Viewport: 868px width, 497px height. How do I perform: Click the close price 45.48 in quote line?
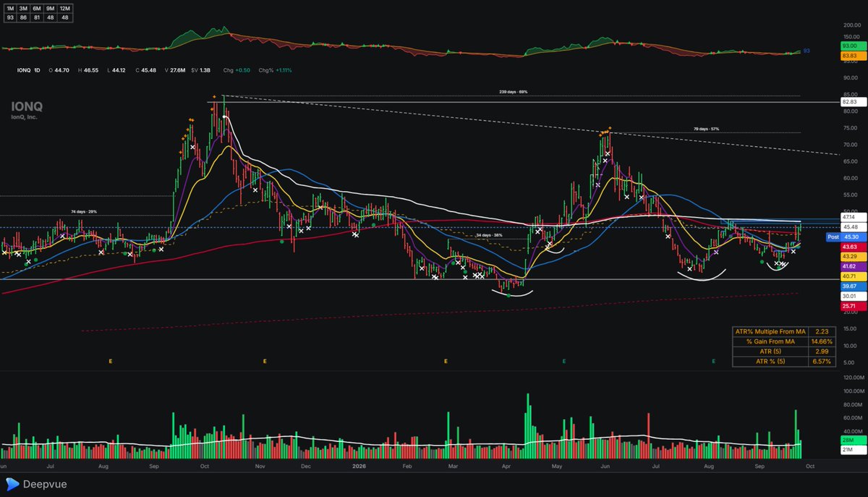click(150, 70)
